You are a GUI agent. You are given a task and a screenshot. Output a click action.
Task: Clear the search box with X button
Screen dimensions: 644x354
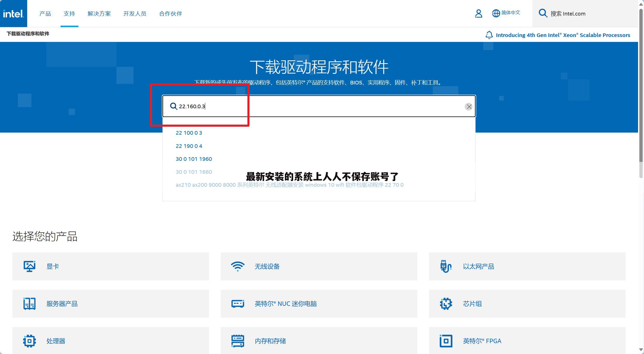(x=469, y=106)
